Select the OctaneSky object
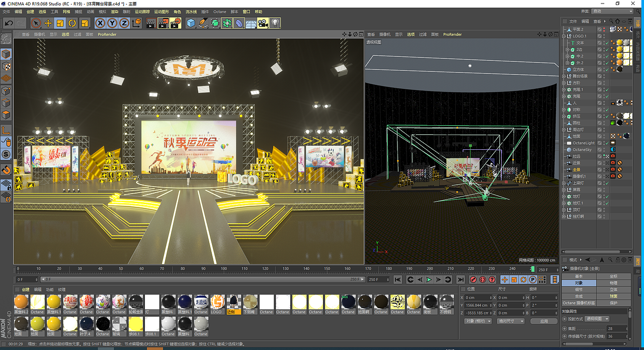 [582, 150]
